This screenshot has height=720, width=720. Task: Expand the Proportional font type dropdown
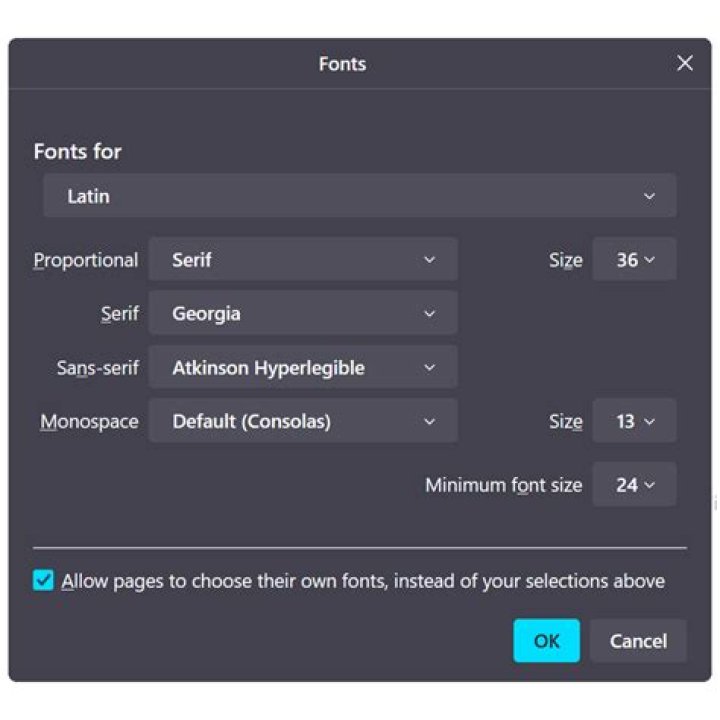point(303,260)
